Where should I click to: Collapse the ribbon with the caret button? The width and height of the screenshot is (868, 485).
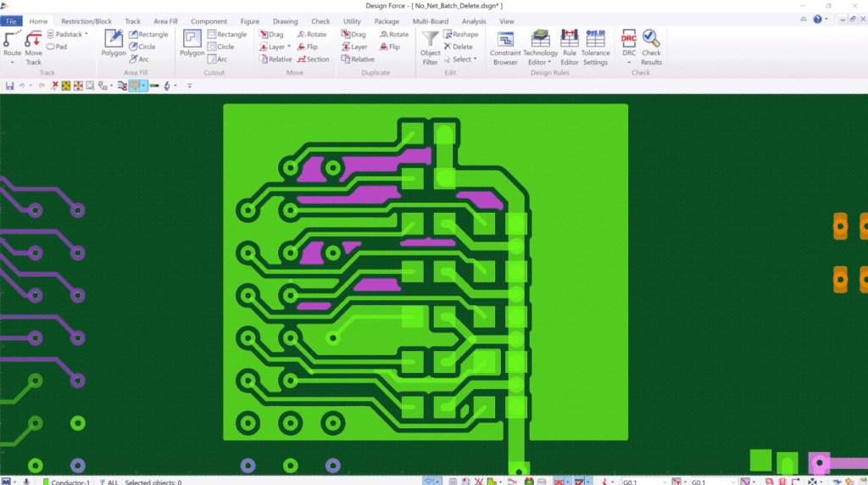(804, 19)
